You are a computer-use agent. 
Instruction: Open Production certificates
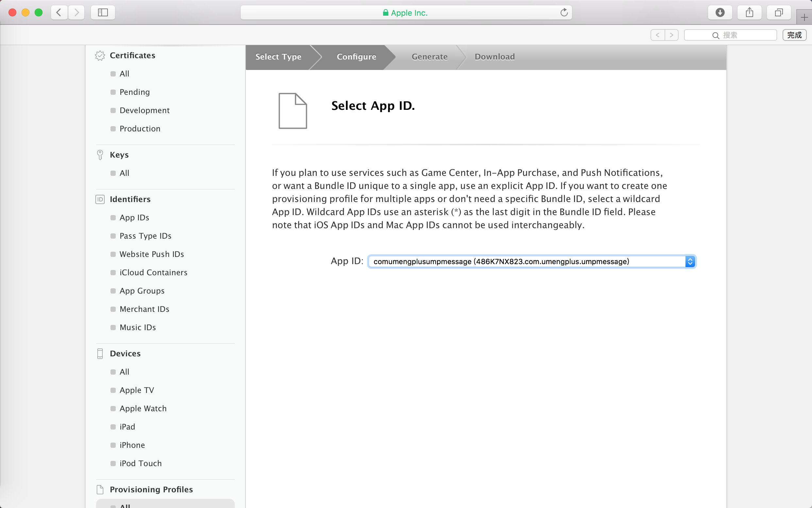[140, 129]
